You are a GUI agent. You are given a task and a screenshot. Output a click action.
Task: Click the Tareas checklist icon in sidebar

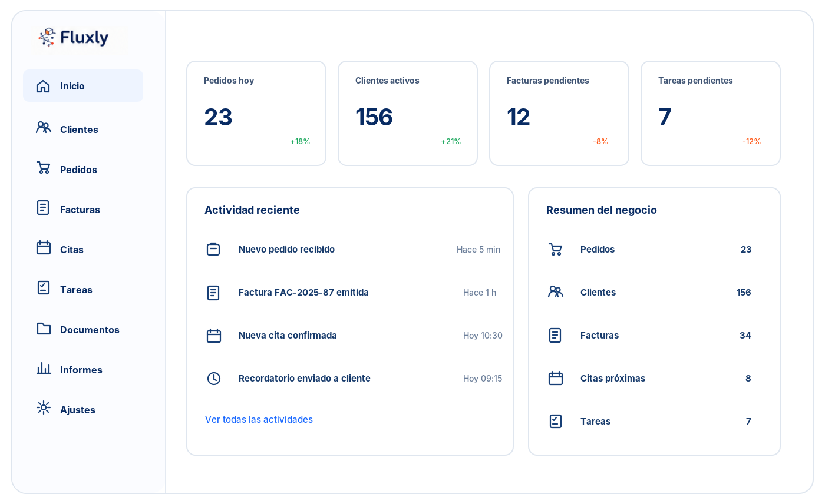click(44, 287)
